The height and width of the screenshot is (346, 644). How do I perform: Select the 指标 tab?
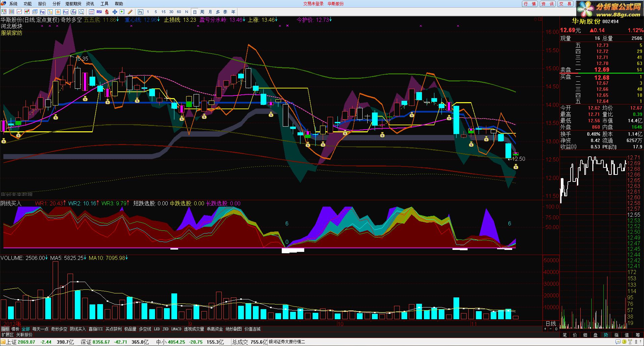[x=5, y=329]
